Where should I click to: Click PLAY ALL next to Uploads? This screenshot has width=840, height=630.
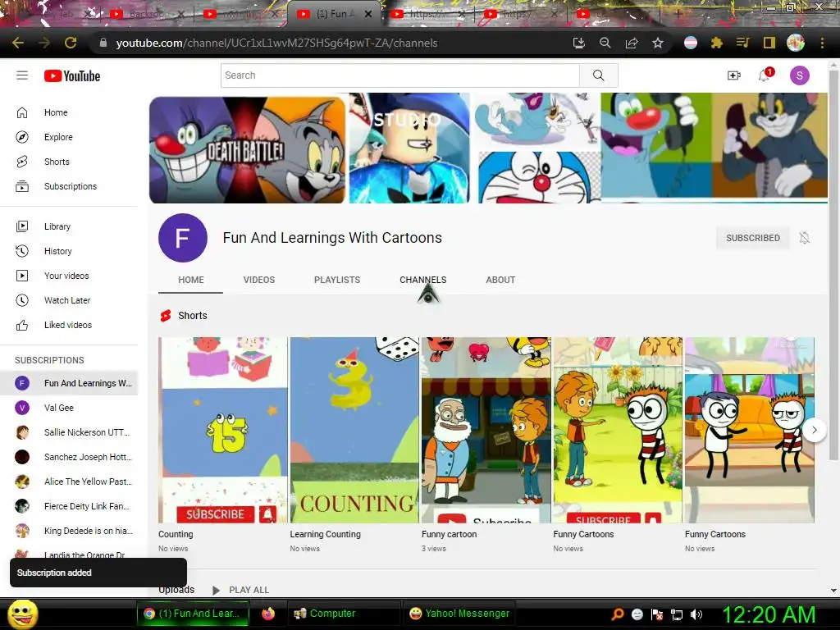[241, 590]
